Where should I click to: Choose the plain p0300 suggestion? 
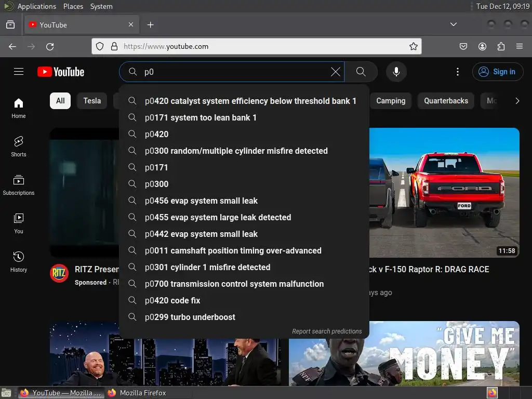click(244, 184)
